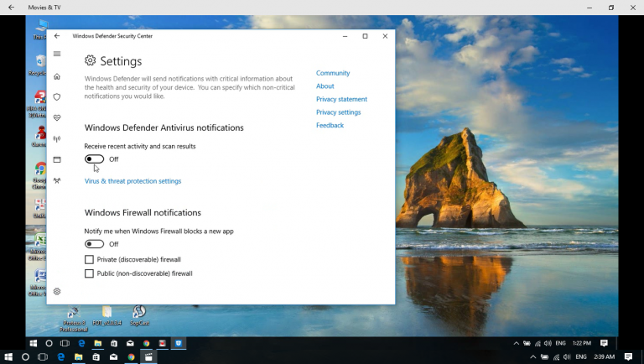Check Private (discoverable) firewall box
644x364 pixels.
pos(89,260)
